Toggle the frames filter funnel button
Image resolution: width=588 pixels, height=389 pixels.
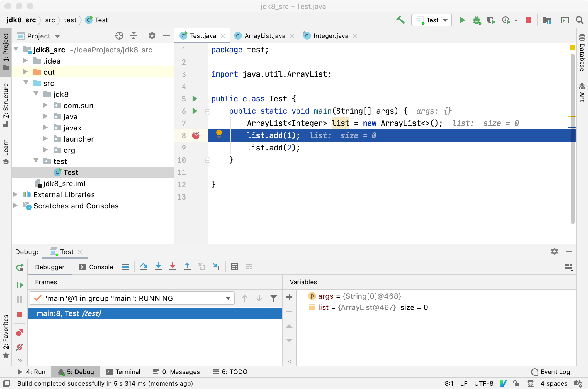pos(274,298)
